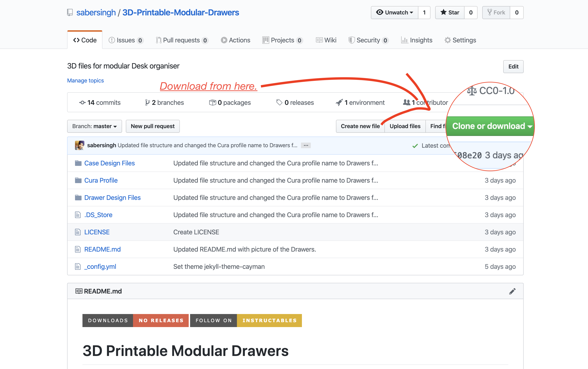This screenshot has width=588, height=369.
Task: Go to the Wiki tab
Action: (x=326, y=40)
